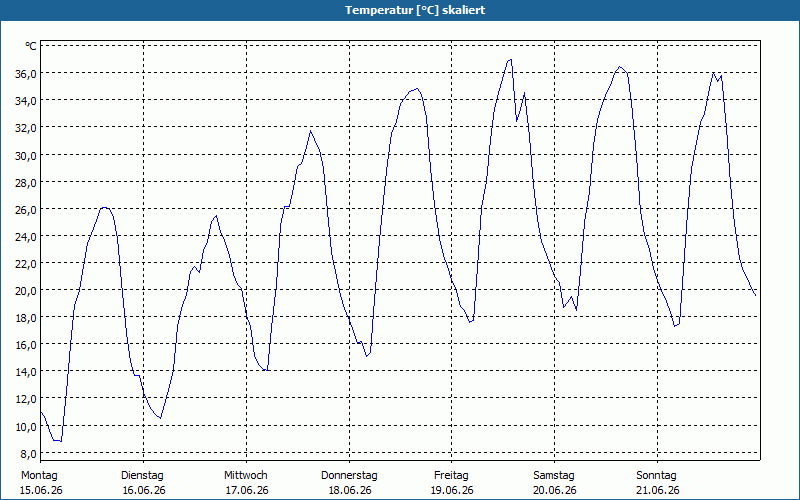Click the Donnerstag day label
Viewport: 800px width, 500px height.
pos(349,476)
